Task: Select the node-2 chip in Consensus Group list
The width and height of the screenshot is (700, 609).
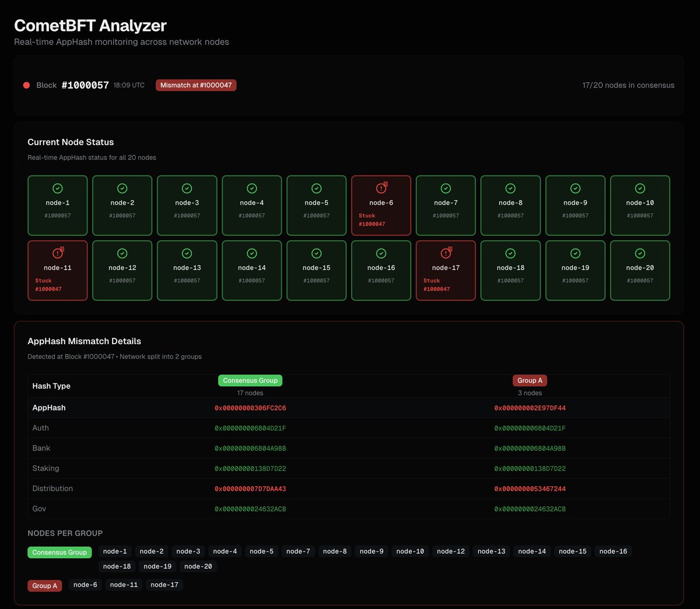Action: [152, 551]
